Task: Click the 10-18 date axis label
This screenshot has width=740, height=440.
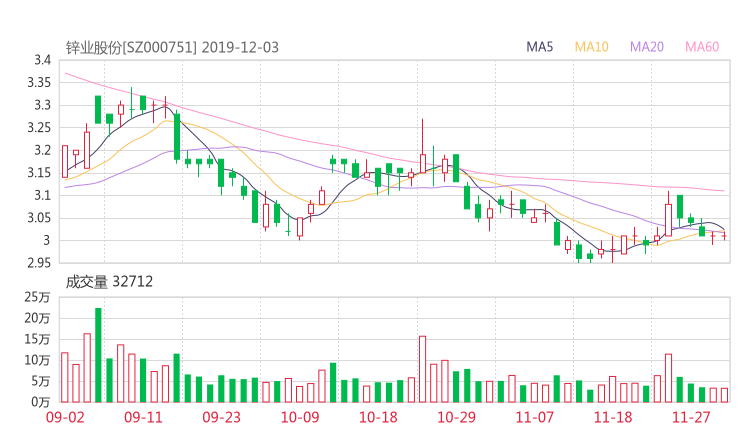Action: (x=378, y=417)
